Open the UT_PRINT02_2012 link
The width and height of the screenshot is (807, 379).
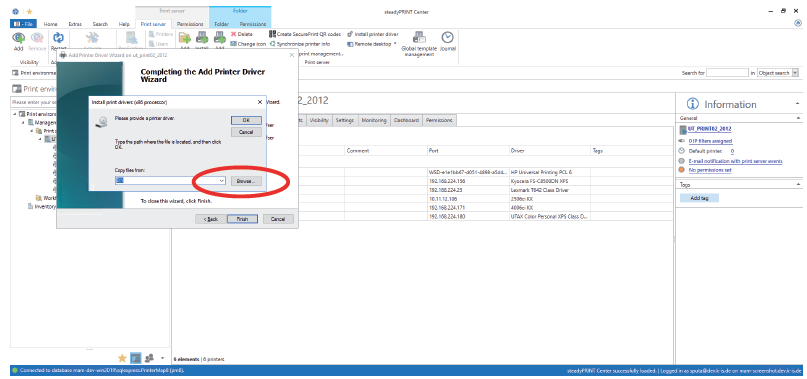(x=710, y=129)
